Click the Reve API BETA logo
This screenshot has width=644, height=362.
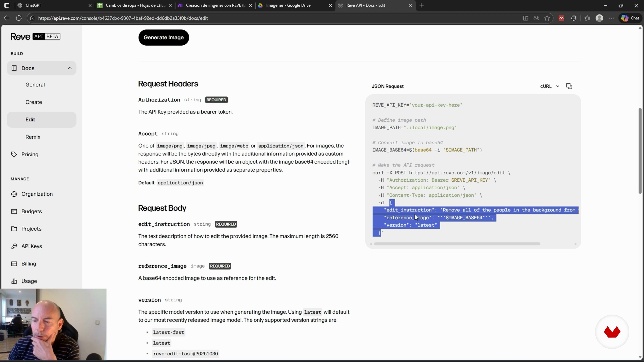pos(35,37)
